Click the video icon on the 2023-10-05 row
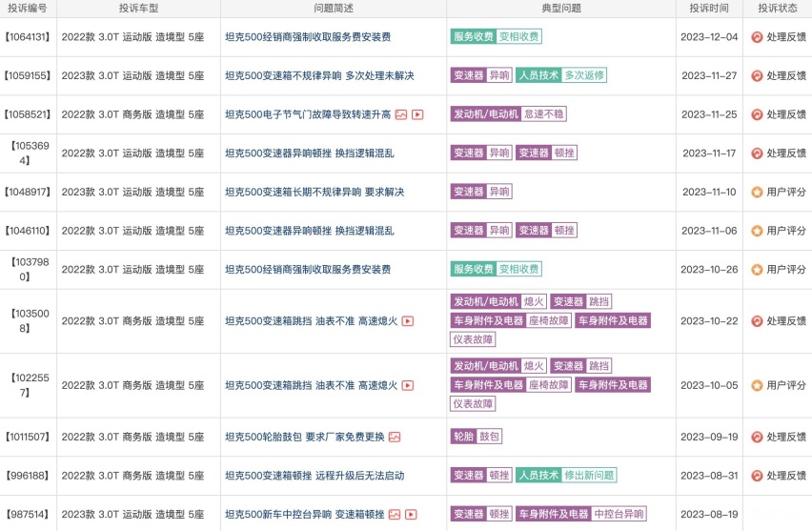This screenshot has width=812, height=531. (x=408, y=385)
